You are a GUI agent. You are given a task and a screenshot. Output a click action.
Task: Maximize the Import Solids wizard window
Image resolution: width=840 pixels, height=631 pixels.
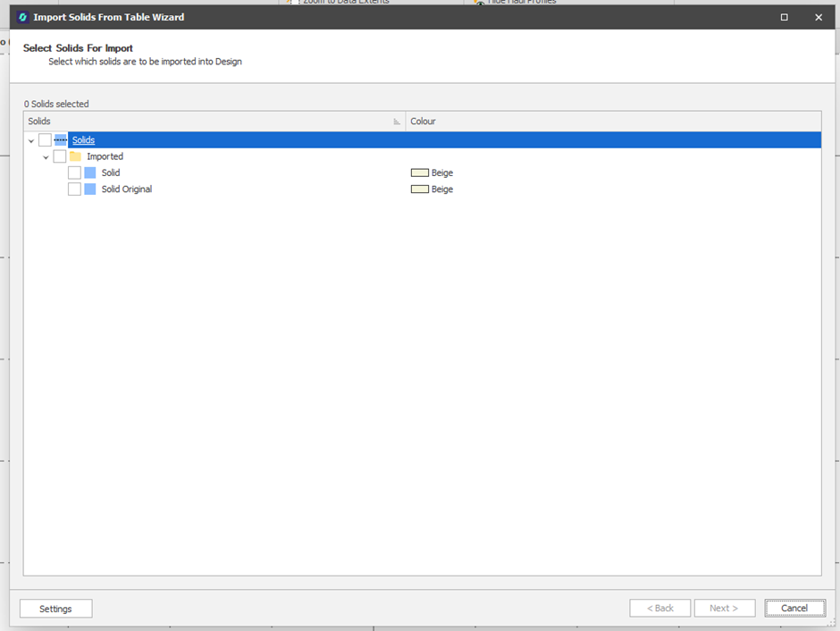[784, 17]
